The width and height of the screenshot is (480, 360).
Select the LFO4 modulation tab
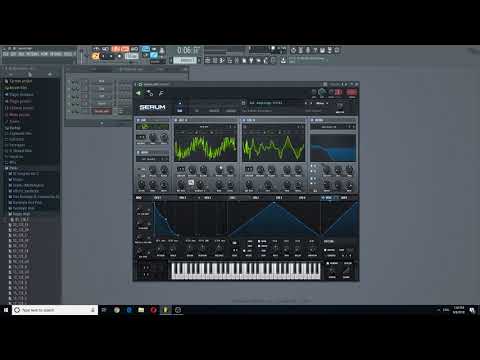pos(302,198)
